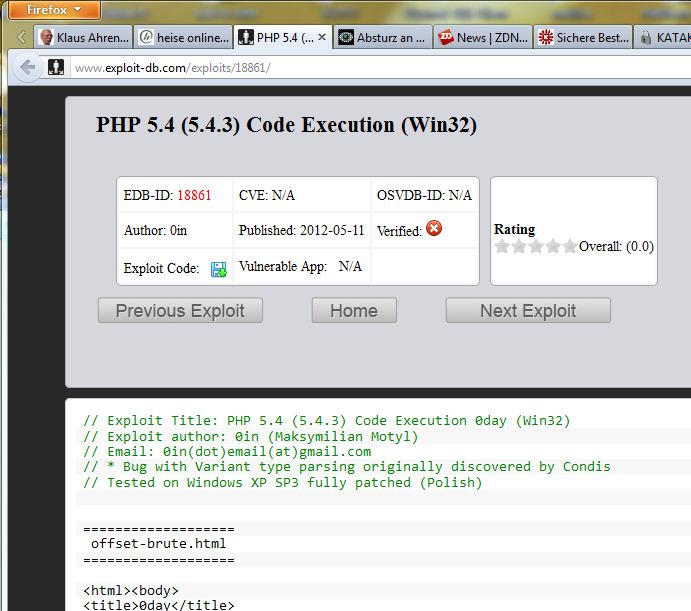
Task: Rate the exploit five stars
Action: pyautogui.click(x=569, y=246)
